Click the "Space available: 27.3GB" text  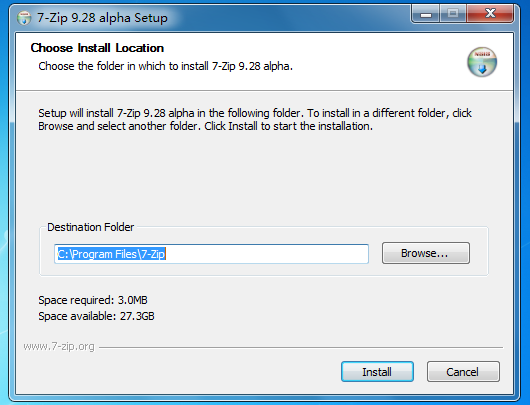(96, 316)
